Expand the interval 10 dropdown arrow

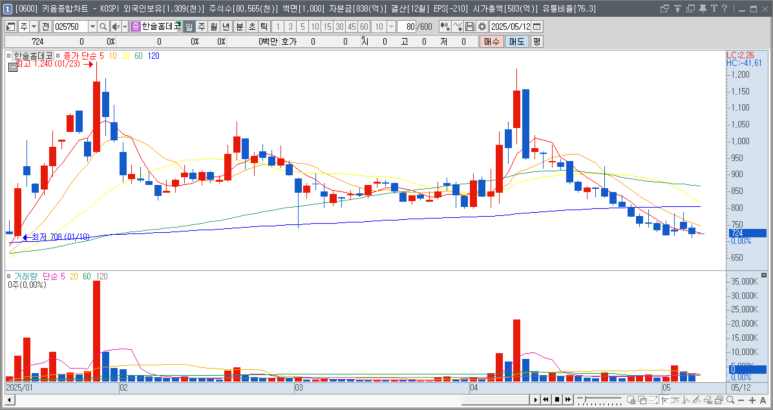click(391, 27)
